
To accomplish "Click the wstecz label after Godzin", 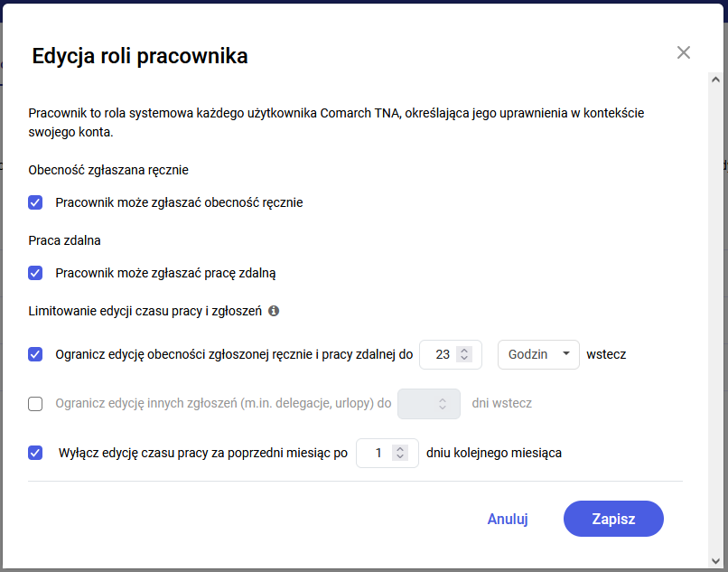I will (x=606, y=354).
